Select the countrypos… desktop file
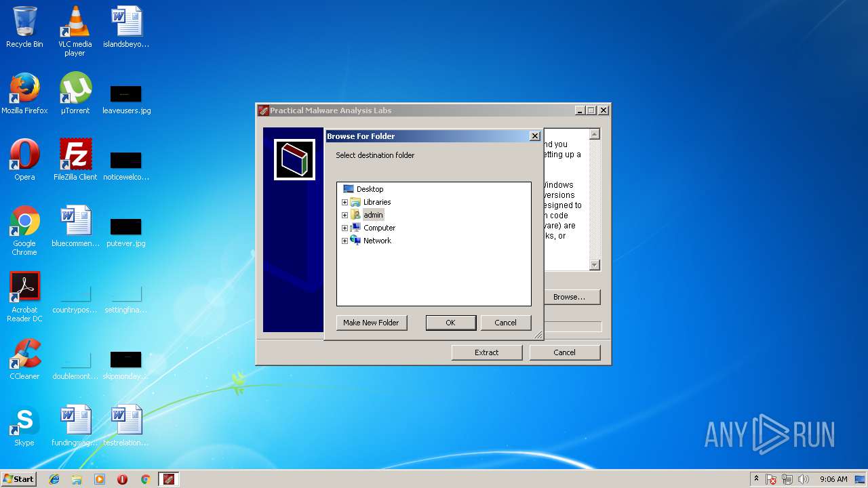The width and height of the screenshot is (868, 488). [x=75, y=298]
